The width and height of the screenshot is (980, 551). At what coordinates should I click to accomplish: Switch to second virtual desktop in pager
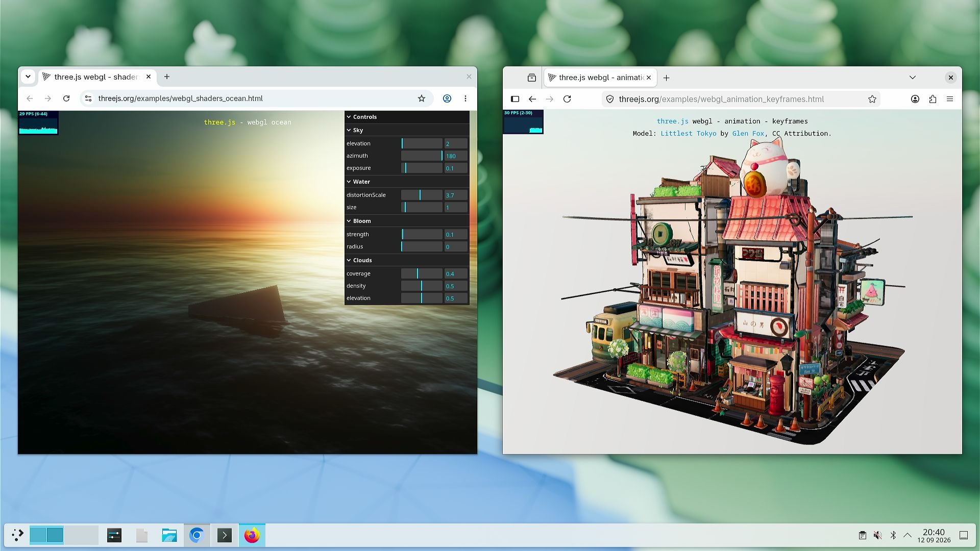click(81, 535)
